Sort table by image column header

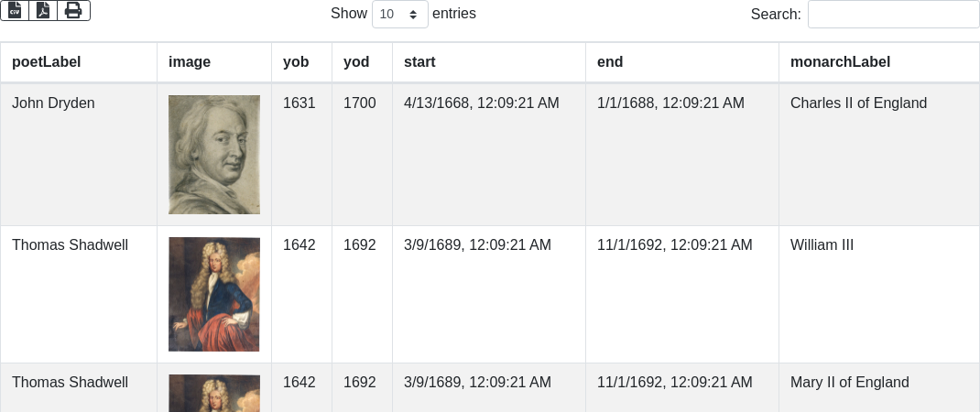pos(190,62)
